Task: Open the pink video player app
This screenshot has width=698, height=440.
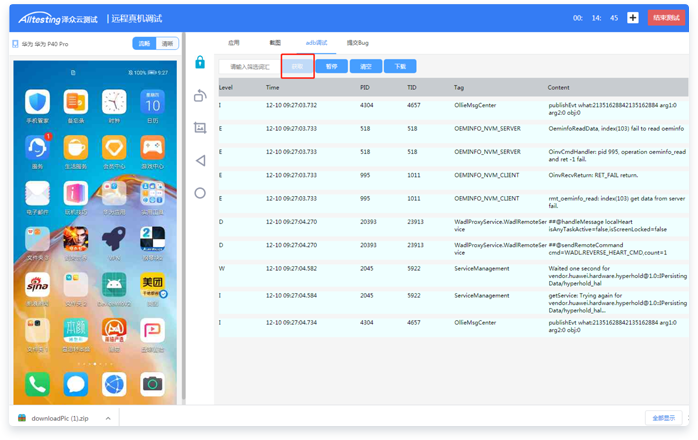Action: pos(152,330)
